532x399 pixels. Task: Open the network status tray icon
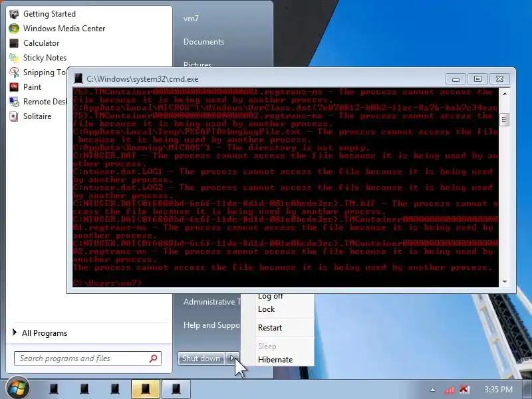pyautogui.click(x=449, y=390)
